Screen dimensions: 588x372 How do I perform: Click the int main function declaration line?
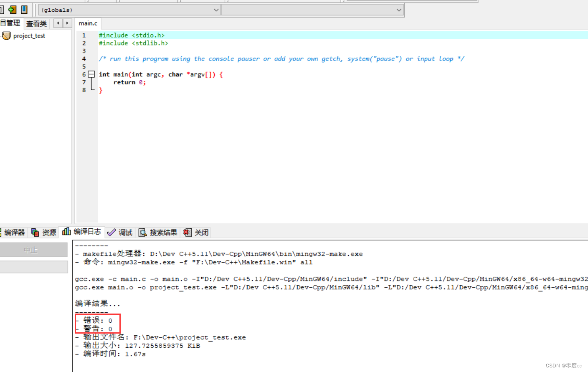[x=161, y=74]
